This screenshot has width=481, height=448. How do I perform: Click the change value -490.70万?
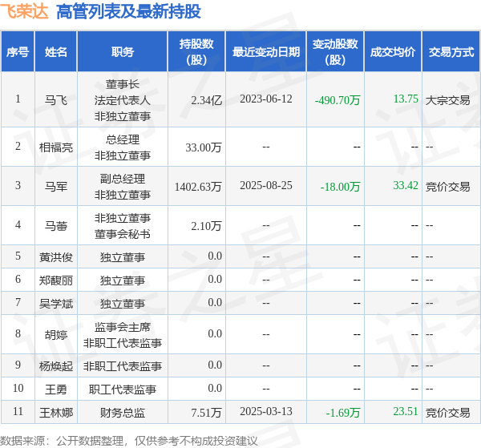tap(338, 100)
